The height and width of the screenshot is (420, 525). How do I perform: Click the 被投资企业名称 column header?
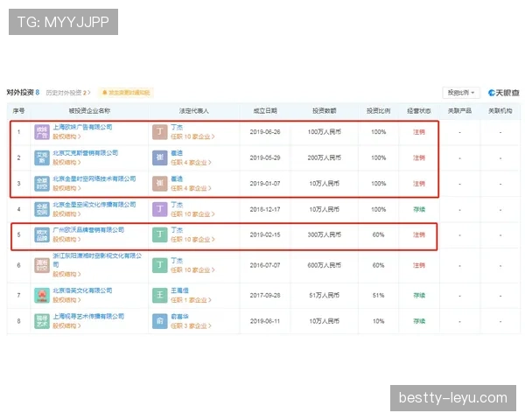click(89, 111)
